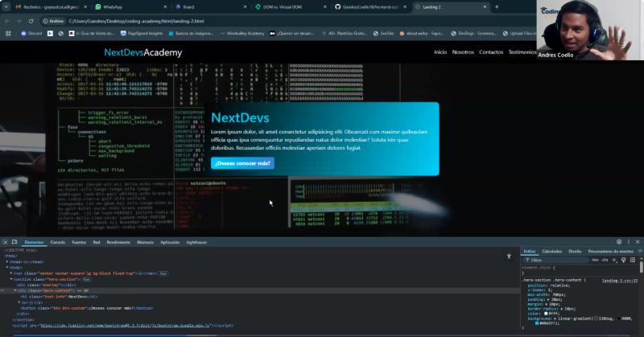
Task: Open the Consola DevTools tab
Action: 58,242
